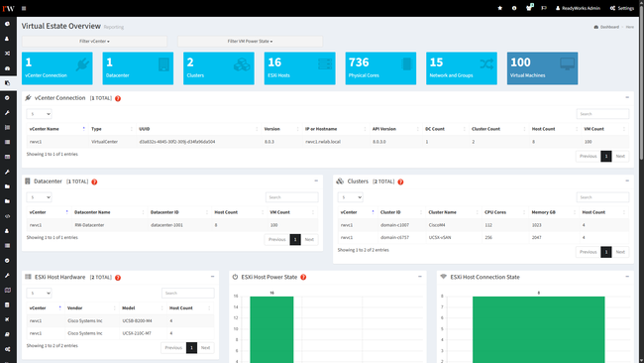
Task: Focus the Clusters panel search field
Action: point(602,197)
